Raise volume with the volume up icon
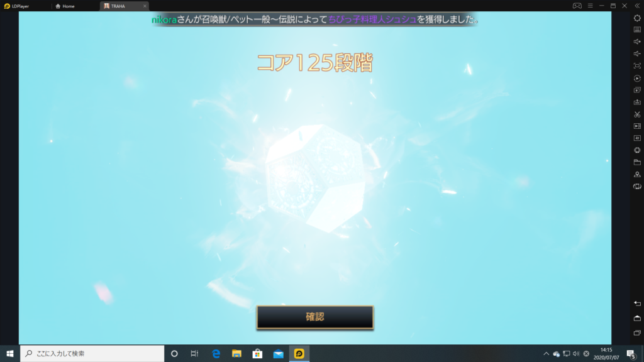 pos(637,41)
